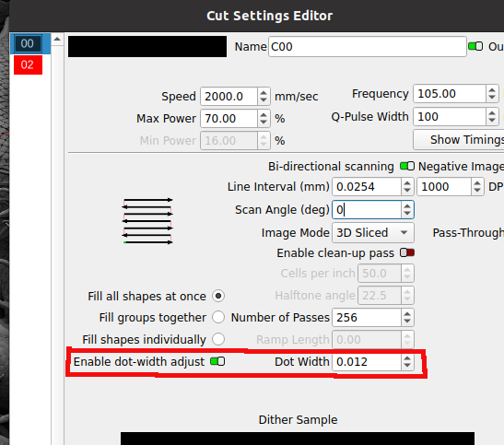Increase Line Interval with the up arrow
This screenshot has width=504, height=445.
pos(407,183)
